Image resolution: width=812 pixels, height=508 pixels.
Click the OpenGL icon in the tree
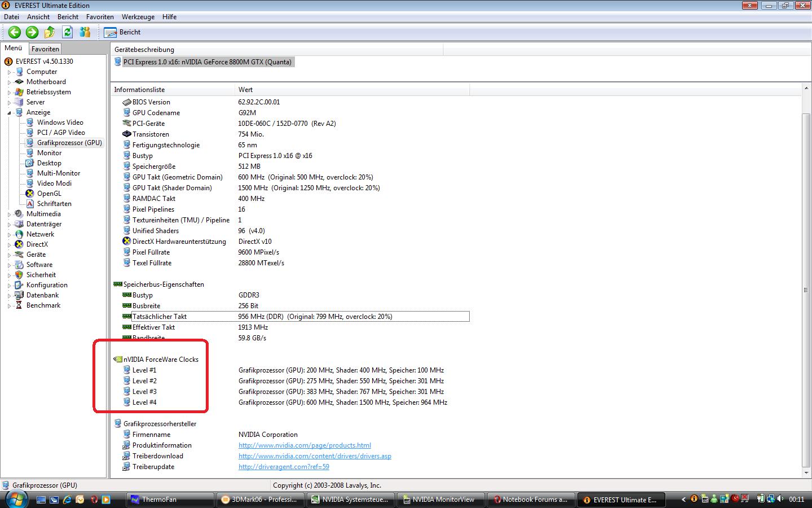pyautogui.click(x=30, y=194)
